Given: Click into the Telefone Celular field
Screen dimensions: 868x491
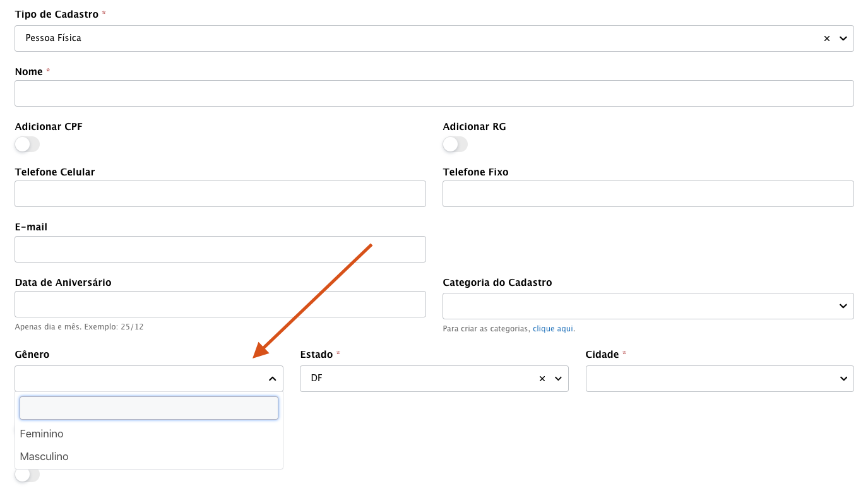Looking at the screenshot, I should click(x=220, y=194).
